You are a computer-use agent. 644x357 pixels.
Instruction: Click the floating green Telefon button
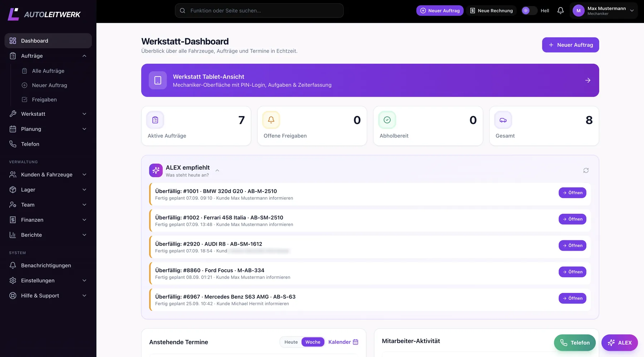(x=575, y=343)
